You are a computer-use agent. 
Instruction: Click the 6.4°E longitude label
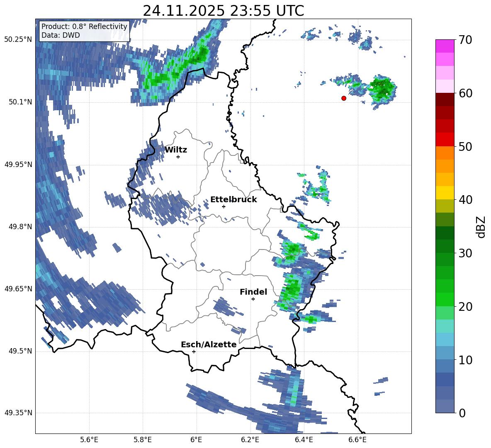(x=304, y=440)
